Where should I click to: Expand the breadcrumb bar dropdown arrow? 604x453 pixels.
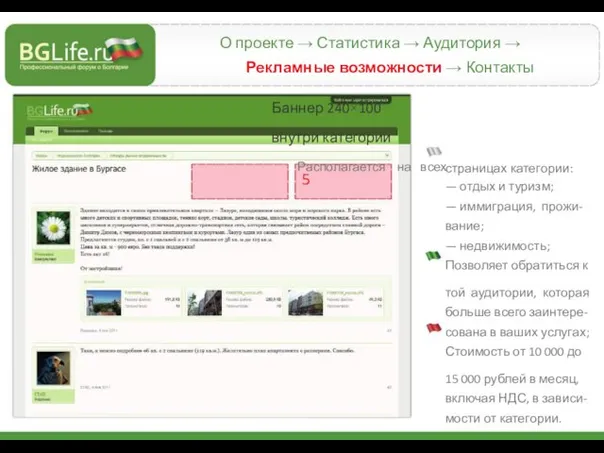[x=387, y=156]
